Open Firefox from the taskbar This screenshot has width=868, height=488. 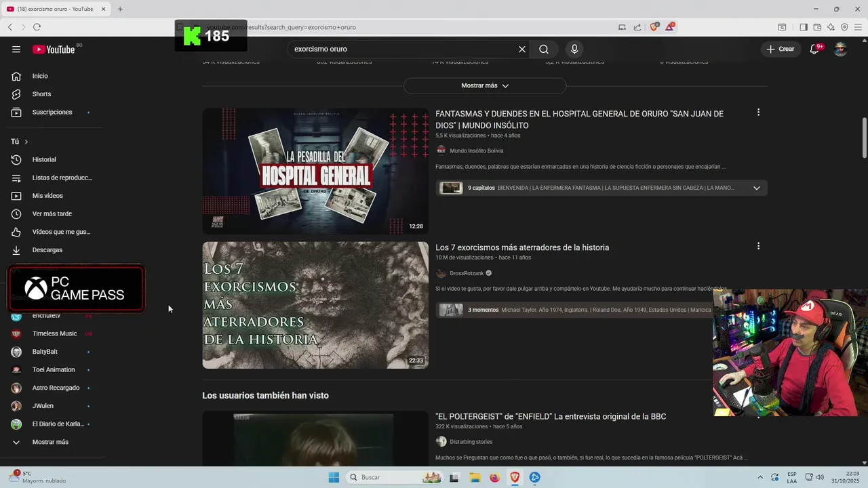[494, 477]
